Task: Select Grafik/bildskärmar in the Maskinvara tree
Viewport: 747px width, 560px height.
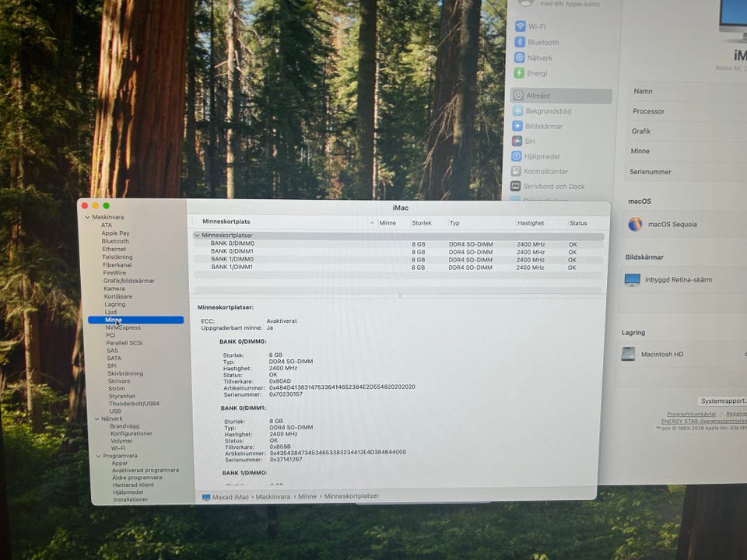Action: point(129,281)
